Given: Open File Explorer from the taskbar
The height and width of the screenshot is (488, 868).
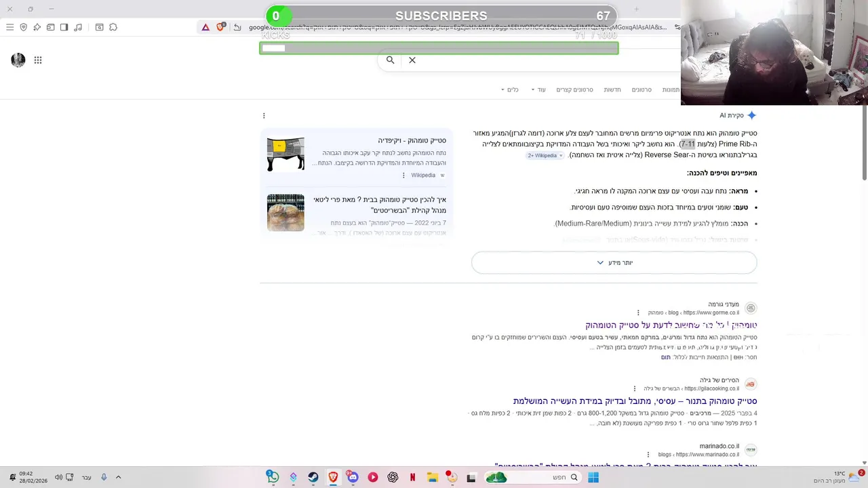Looking at the screenshot, I should pos(433,477).
